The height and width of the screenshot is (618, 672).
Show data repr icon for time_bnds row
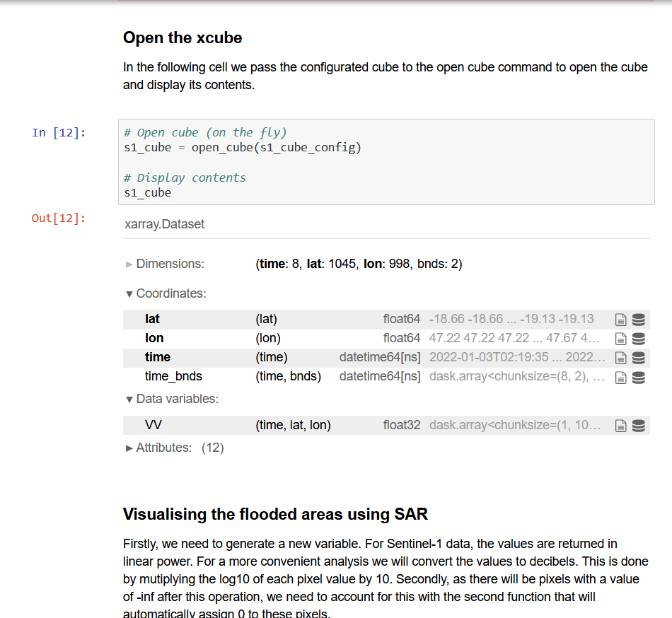point(639,378)
